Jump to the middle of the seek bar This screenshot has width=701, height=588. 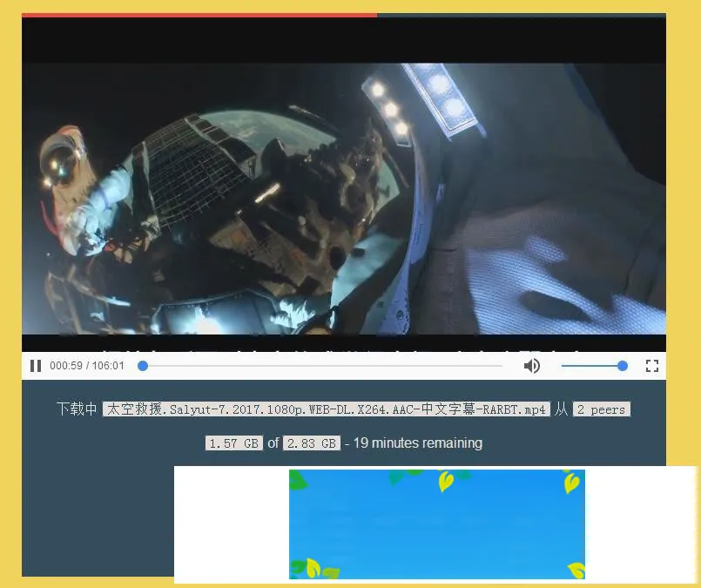(322, 366)
